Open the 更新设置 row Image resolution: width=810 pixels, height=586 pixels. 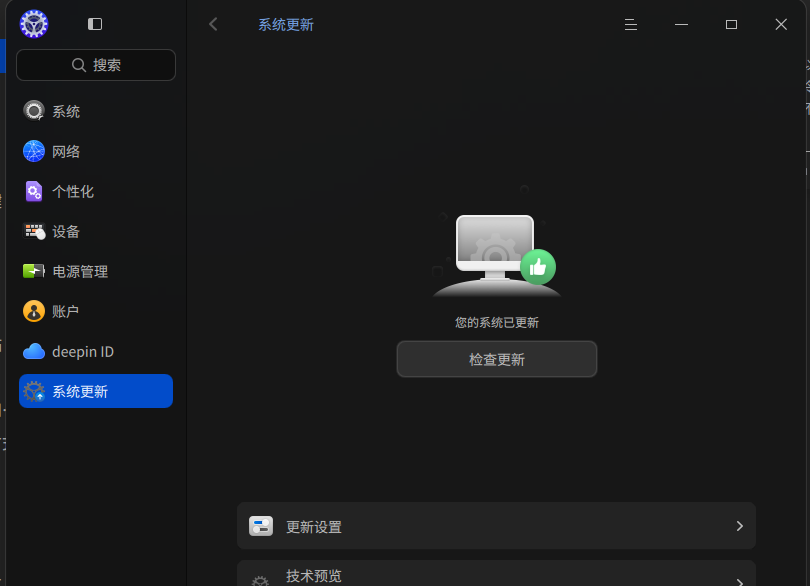pyautogui.click(x=496, y=526)
